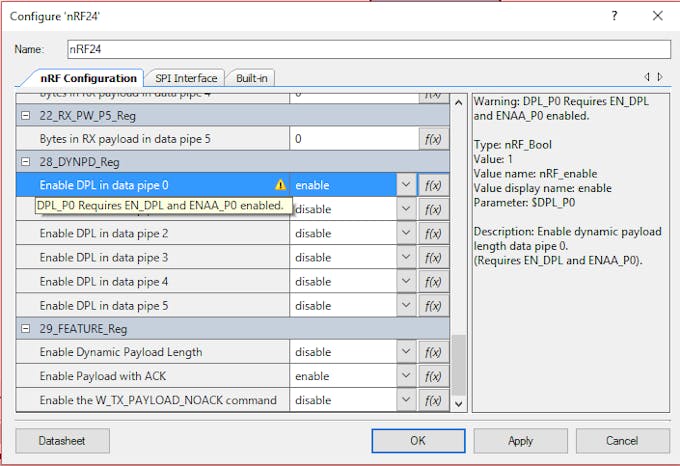Click f(x) button for Enable Dynamic Payload Length
The height and width of the screenshot is (466, 680).
pyautogui.click(x=433, y=352)
